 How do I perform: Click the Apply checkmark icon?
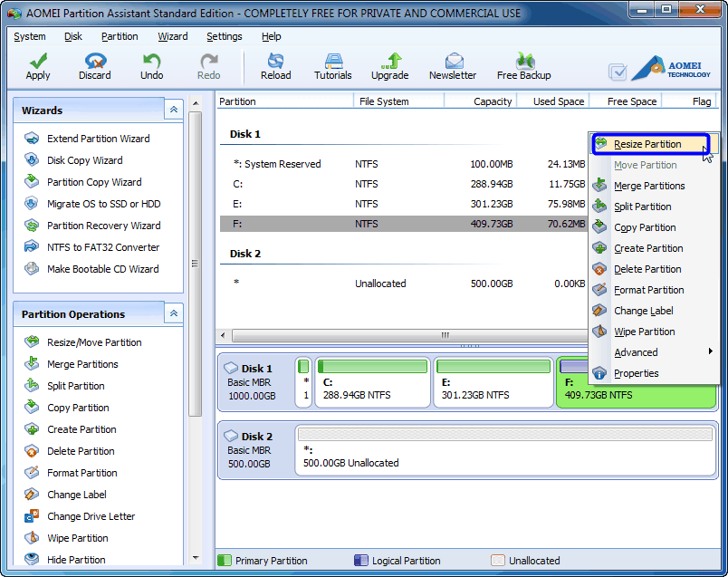coord(38,61)
